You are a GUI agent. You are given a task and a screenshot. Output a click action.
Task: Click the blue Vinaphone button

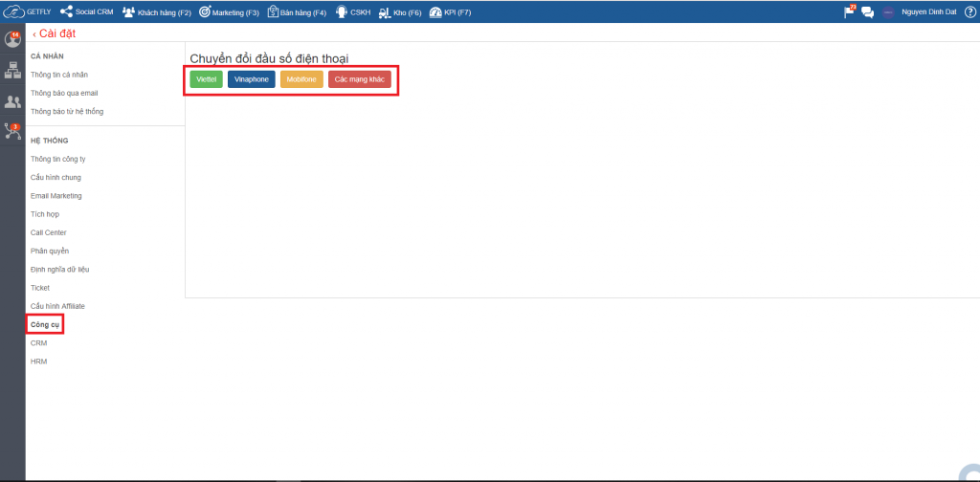pos(252,80)
